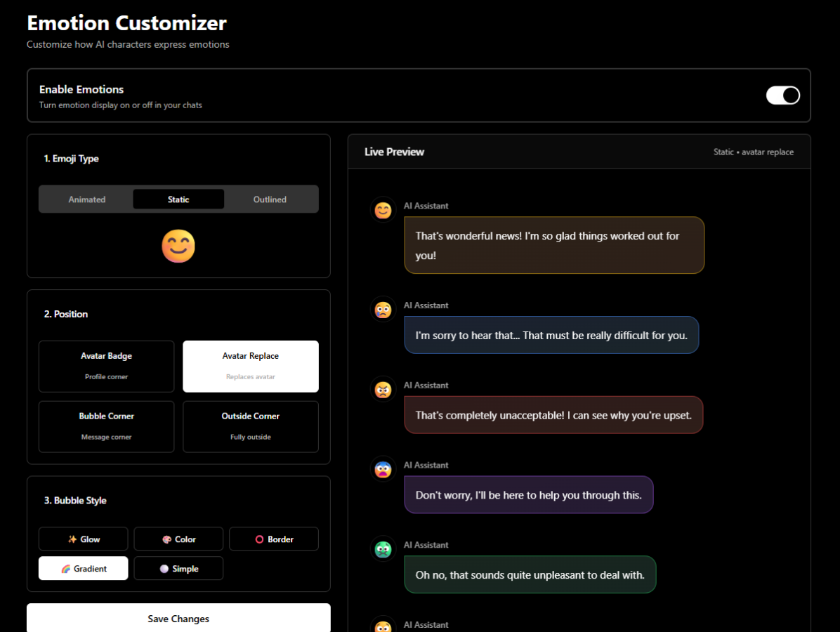Screen dimensions: 840x632
Task: Select Avatar Badge position option
Action: pos(106,366)
